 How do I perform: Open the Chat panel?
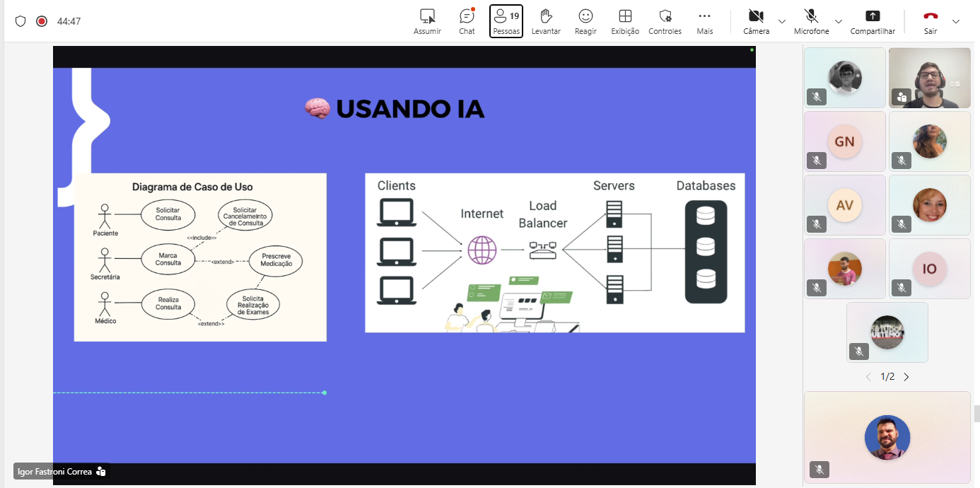pyautogui.click(x=467, y=21)
